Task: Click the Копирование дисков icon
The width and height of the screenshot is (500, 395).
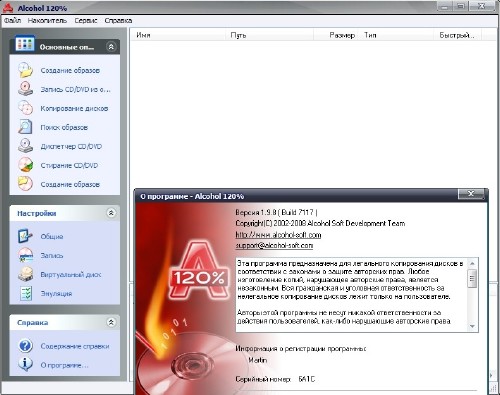Action: [25, 108]
